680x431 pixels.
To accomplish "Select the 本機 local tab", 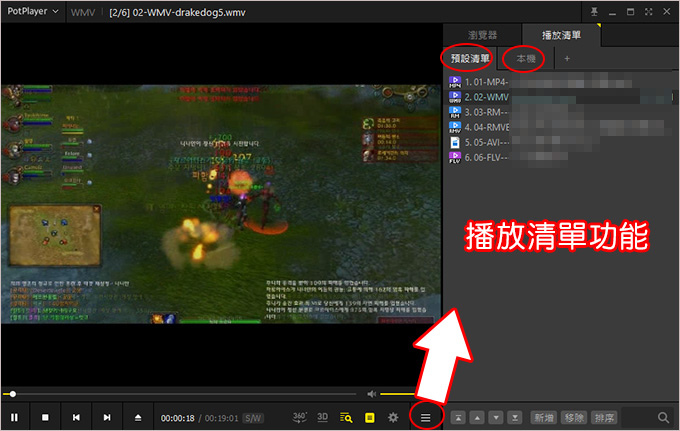I will point(526,59).
